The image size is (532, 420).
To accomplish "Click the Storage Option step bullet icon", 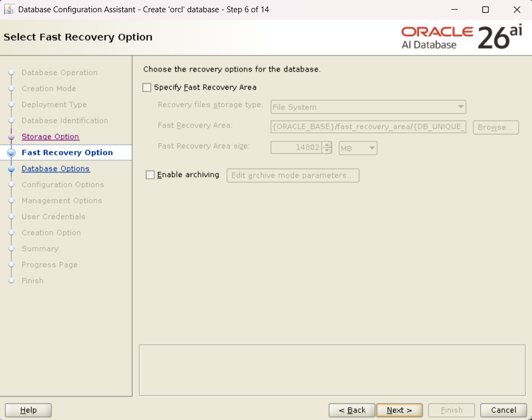I will [x=11, y=137].
